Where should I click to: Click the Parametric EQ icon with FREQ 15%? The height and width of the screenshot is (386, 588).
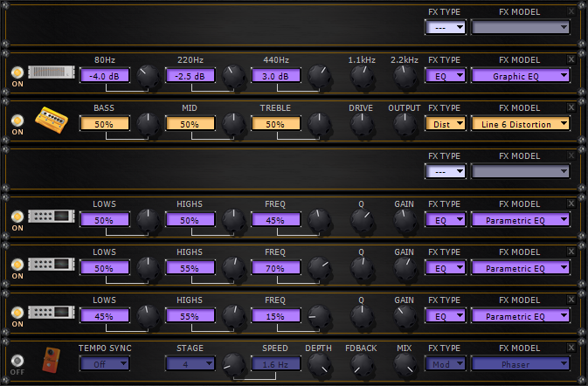(52, 312)
